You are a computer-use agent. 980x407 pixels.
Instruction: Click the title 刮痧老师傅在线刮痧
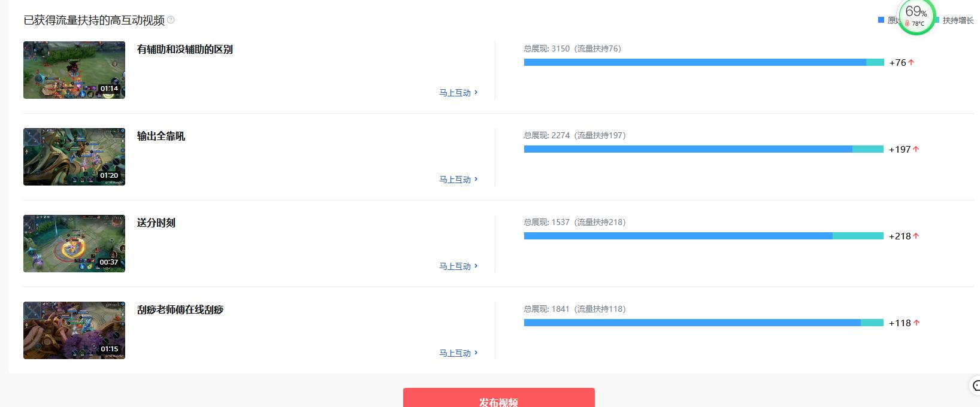point(180,309)
